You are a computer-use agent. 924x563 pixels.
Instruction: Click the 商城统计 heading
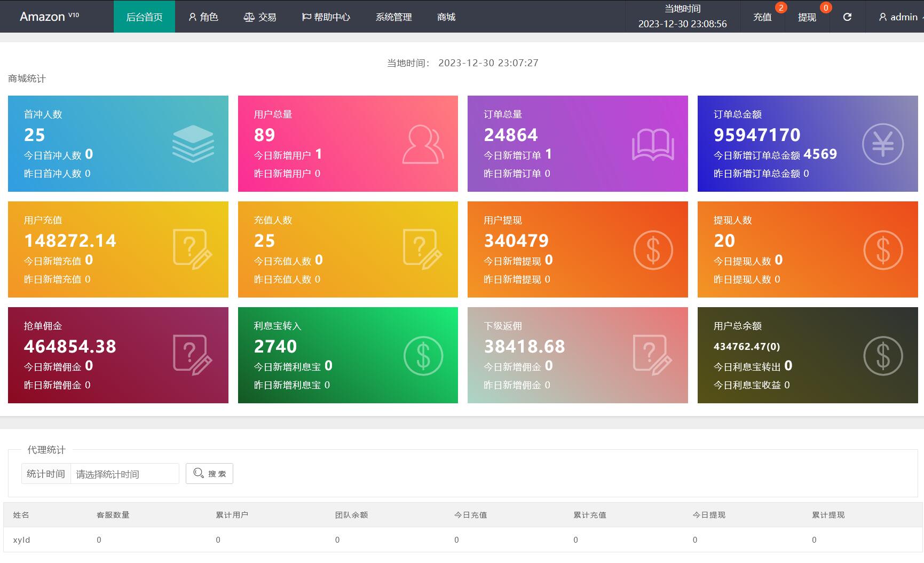(x=27, y=79)
